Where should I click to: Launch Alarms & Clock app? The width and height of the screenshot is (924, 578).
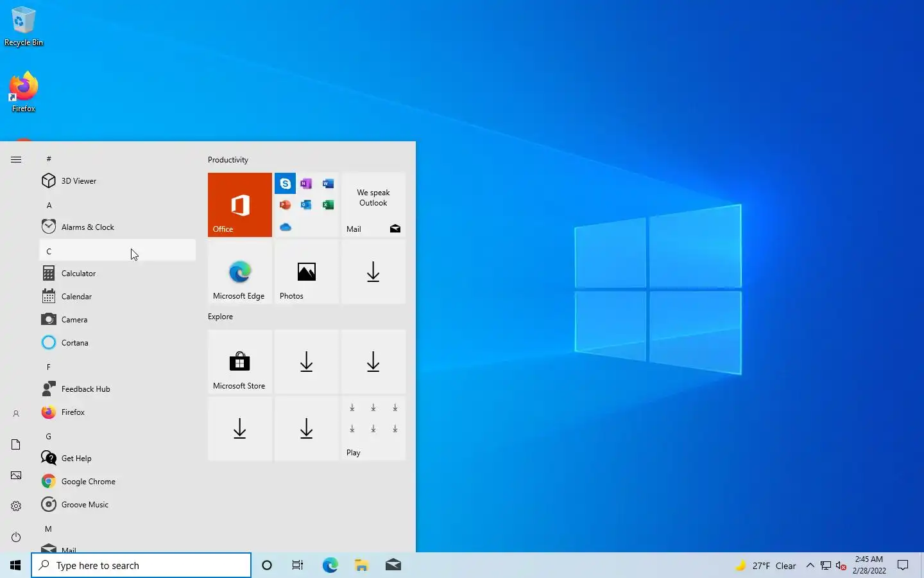pos(117,227)
